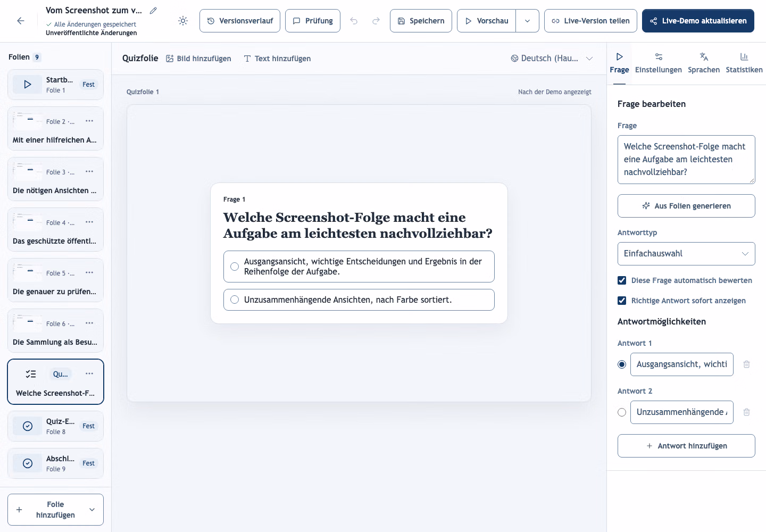This screenshot has height=532, width=766.
Task: Open the Statistiken tab
Action: click(744, 63)
